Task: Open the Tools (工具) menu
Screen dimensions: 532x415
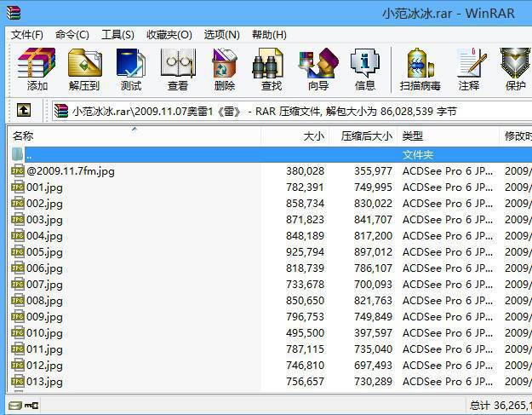Action: tap(117, 35)
